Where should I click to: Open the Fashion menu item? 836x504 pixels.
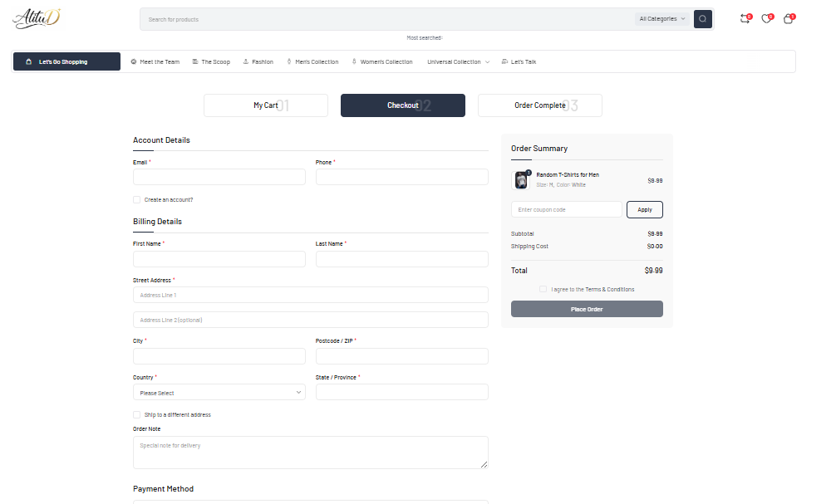258,61
